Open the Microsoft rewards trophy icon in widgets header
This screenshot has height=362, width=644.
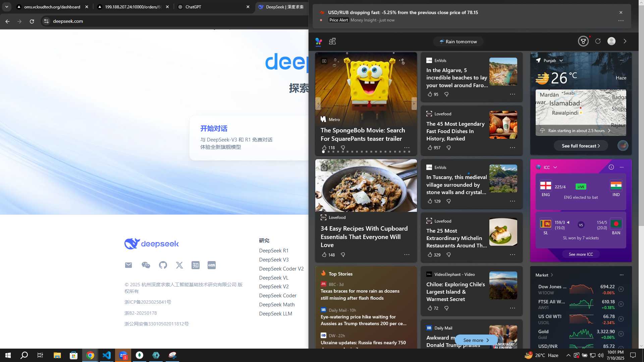(x=583, y=41)
